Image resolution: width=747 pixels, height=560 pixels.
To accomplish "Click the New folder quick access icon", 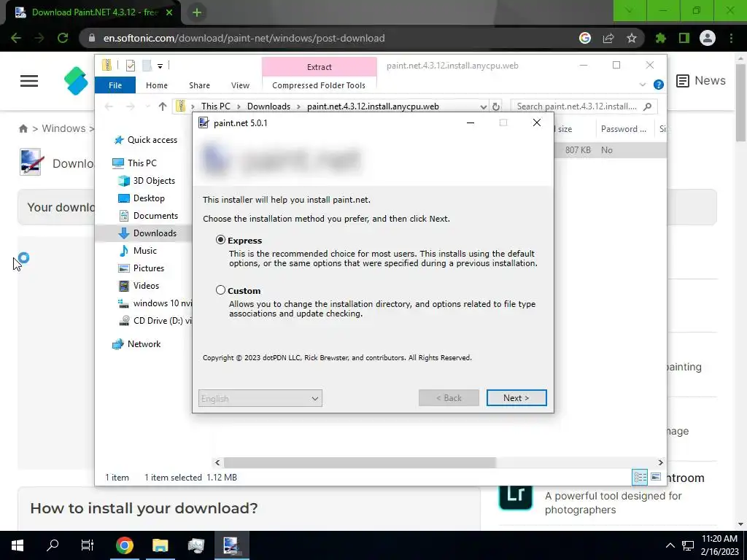I will click(x=147, y=66).
